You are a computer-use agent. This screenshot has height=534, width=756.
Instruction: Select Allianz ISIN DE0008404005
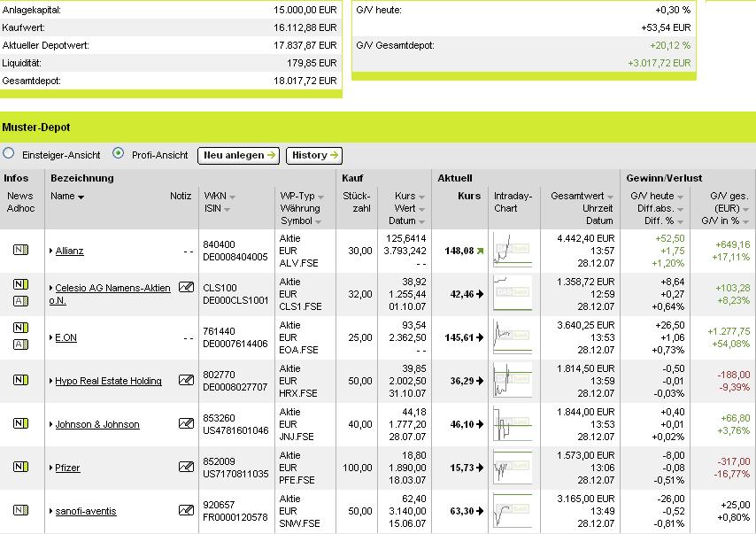pyautogui.click(x=235, y=257)
